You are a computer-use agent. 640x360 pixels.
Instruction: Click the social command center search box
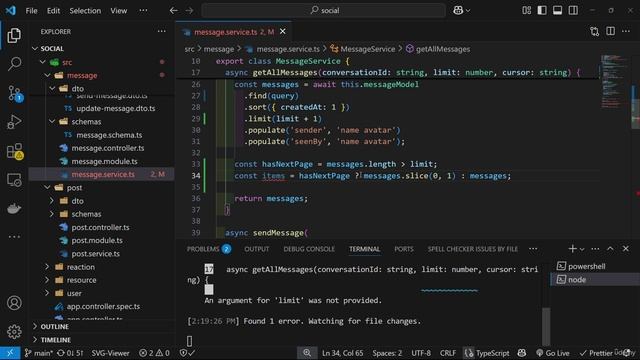tap(323, 11)
